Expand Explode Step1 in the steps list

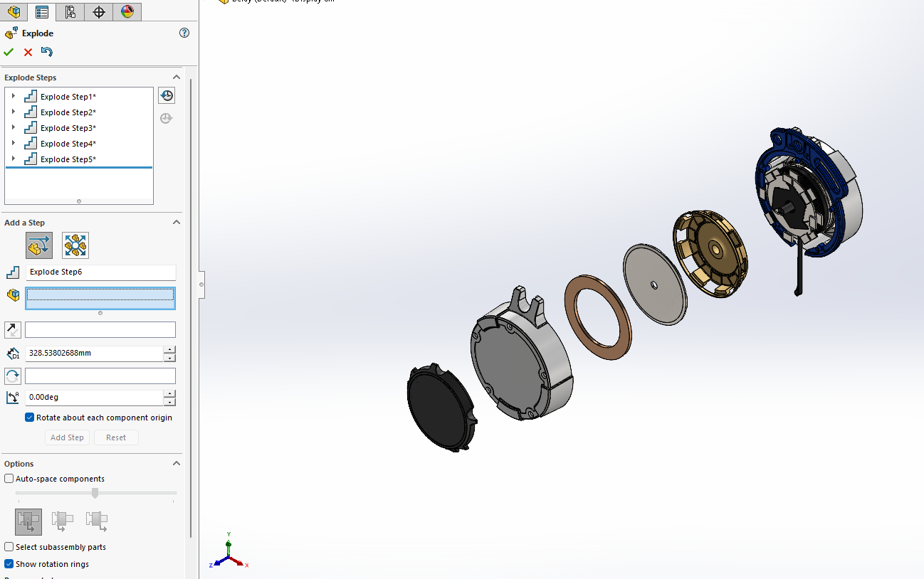13,95
